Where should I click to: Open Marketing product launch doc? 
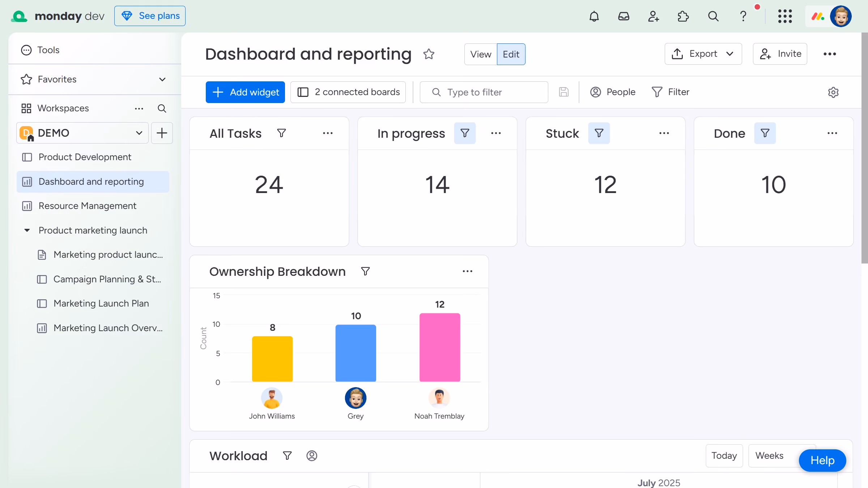(x=100, y=254)
